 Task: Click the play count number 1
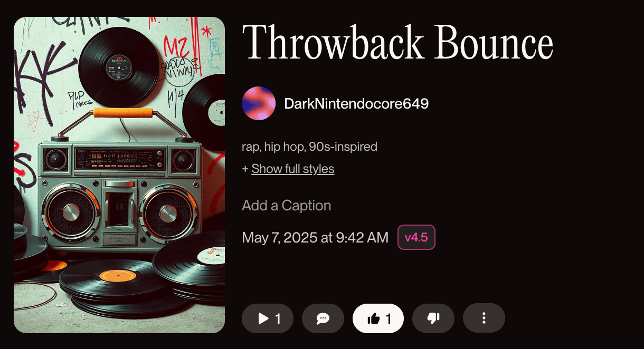pyautogui.click(x=278, y=318)
